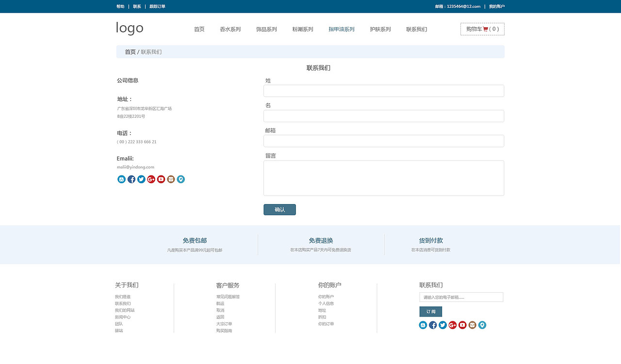Click into the 留言 message textarea

384,178
